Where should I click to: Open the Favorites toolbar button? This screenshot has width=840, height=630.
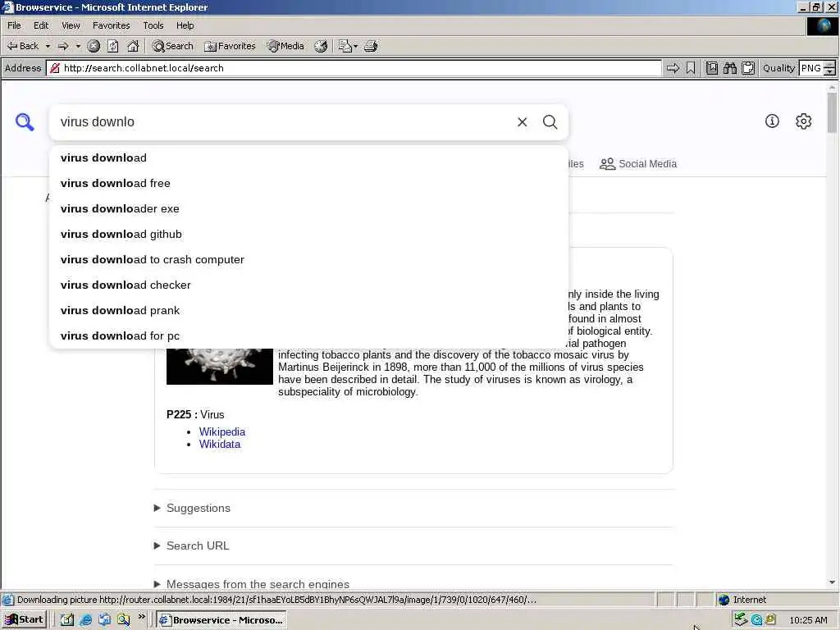[230, 46]
